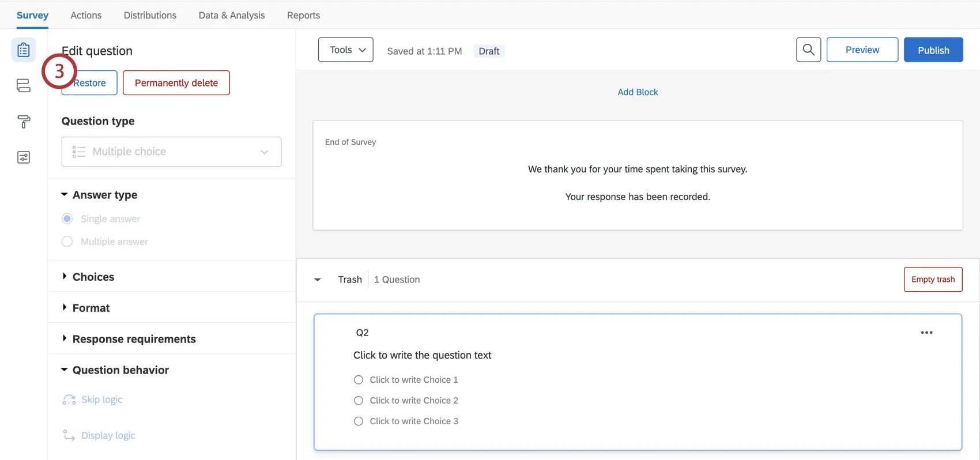Screen dimensions: 980x460
Task: Click the Skip logic icon
Action: [x=69, y=400]
